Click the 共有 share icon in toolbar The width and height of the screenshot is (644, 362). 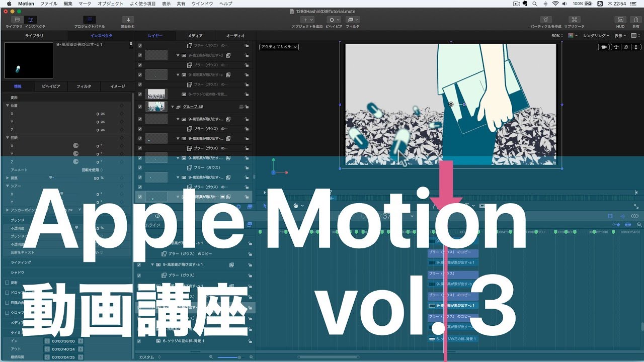(636, 20)
